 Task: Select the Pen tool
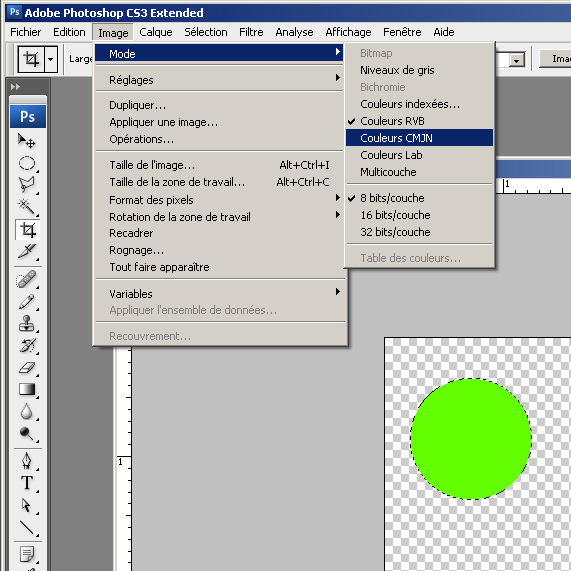tap(27, 461)
